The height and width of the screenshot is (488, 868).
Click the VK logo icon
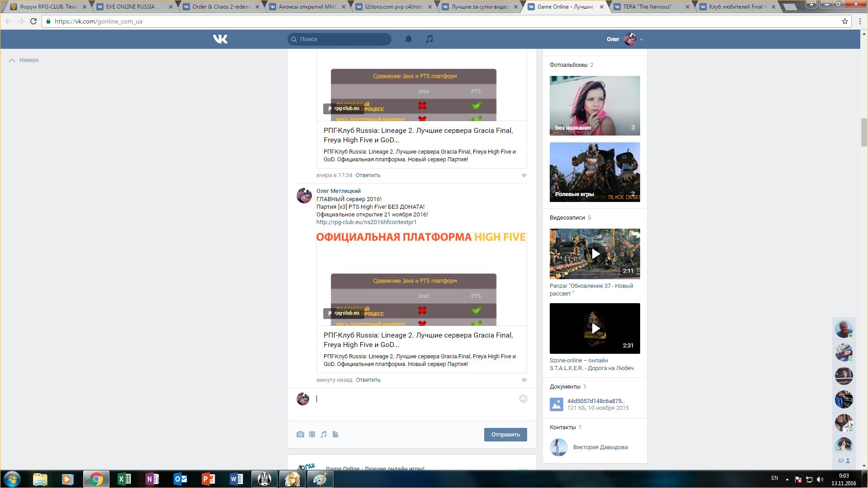click(x=220, y=39)
